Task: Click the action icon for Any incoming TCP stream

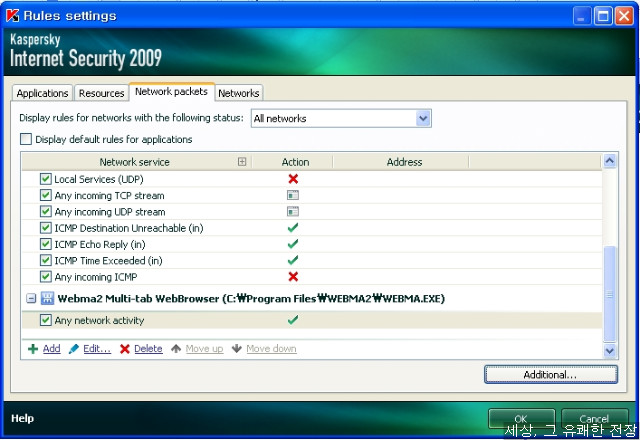Action: 293,195
